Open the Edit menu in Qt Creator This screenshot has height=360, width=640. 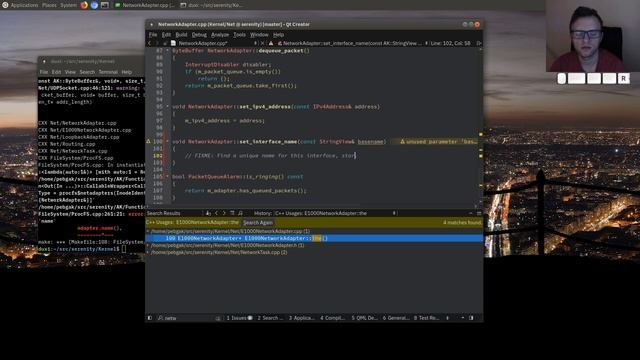coord(166,35)
